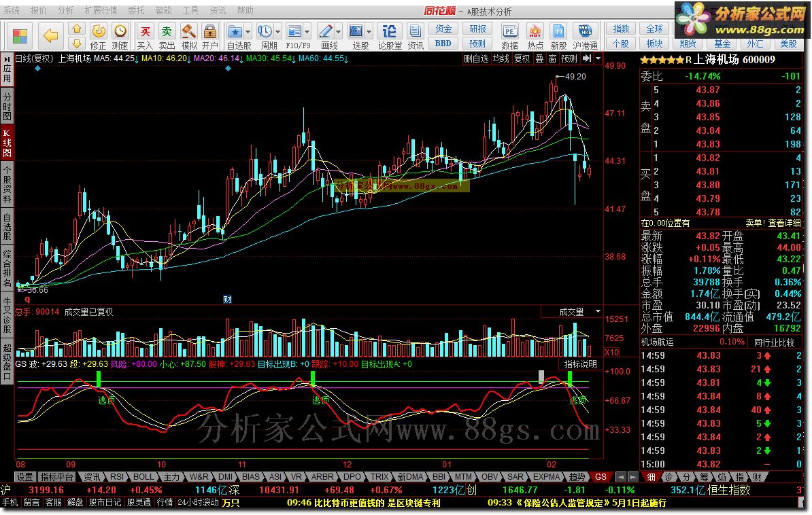Open the 热点 hot flame icon

(x=535, y=31)
